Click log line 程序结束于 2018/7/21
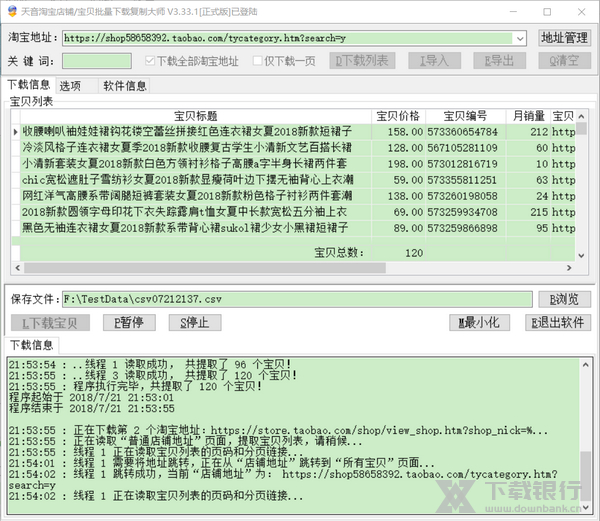Screen dimensions: 600x521 [92, 409]
